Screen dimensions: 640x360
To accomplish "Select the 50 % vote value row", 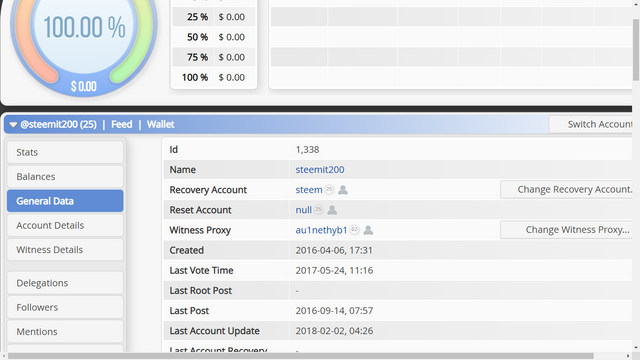I will pyautogui.click(x=214, y=37).
